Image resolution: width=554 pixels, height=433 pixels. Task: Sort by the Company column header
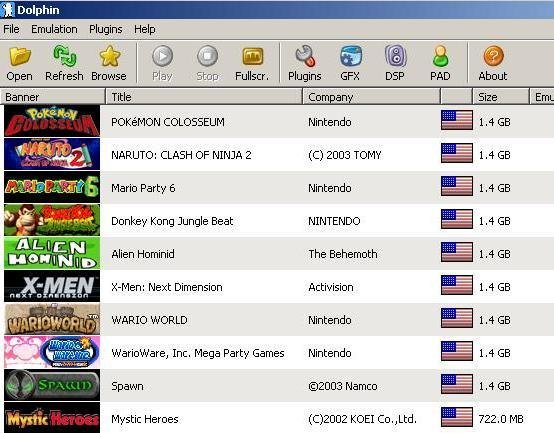click(371, 97)
